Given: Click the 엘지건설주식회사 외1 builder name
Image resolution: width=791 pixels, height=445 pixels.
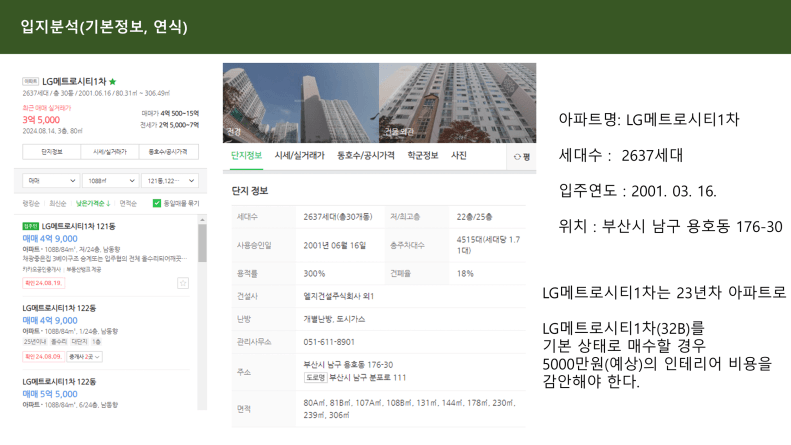Looking at the screenshot, I should coord(338,296).
